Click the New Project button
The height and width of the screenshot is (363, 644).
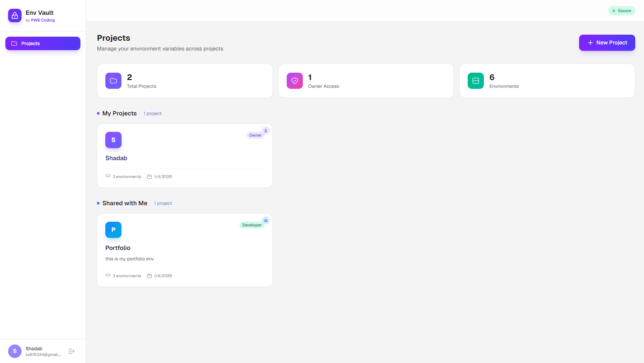(x=607, y=43)
